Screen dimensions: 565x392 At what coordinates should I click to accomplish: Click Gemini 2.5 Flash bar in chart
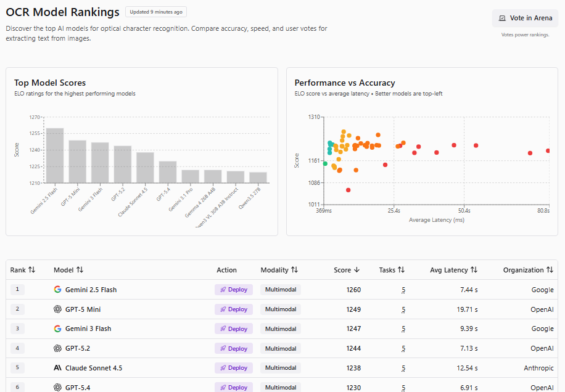pyautogui.click(x=55, y=155)
